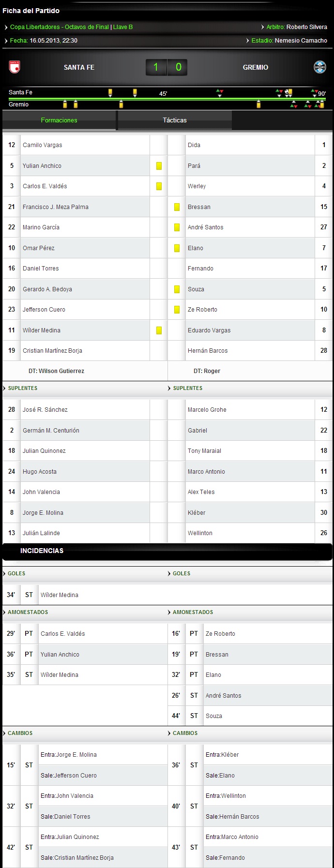
Task: Click the INCIDENCIAS section header
Action: tap(42, 551)
